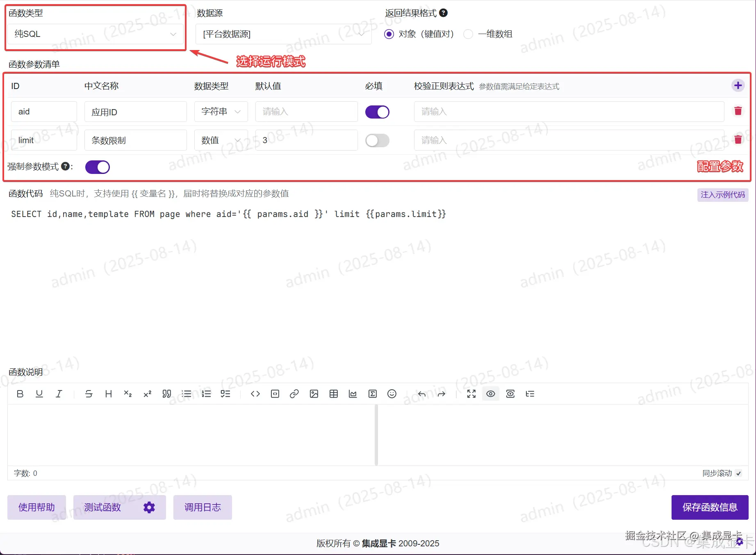Insert a code block

[x=275, y=394]
